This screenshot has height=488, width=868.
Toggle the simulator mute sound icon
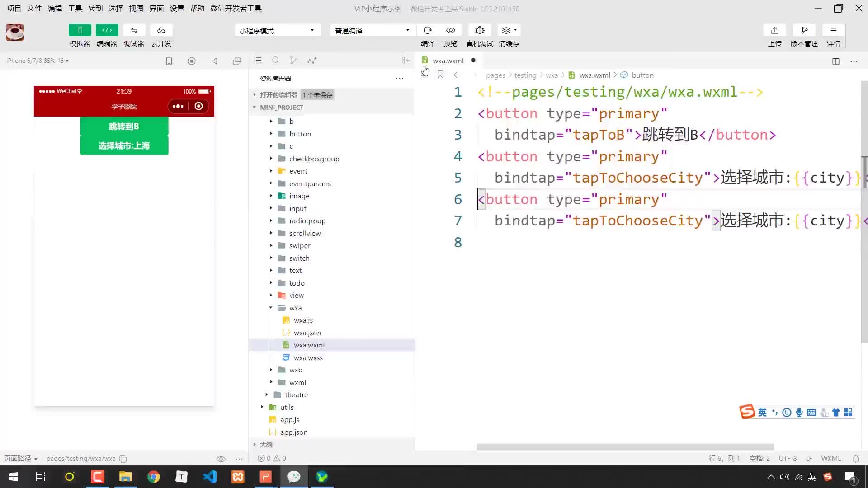[214, 61]
